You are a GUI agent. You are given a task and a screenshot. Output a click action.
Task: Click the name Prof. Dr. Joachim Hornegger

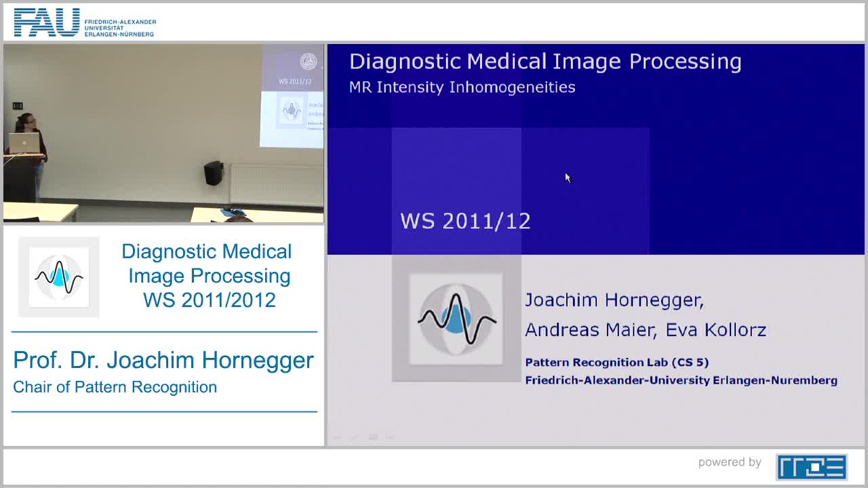(163, 360)
